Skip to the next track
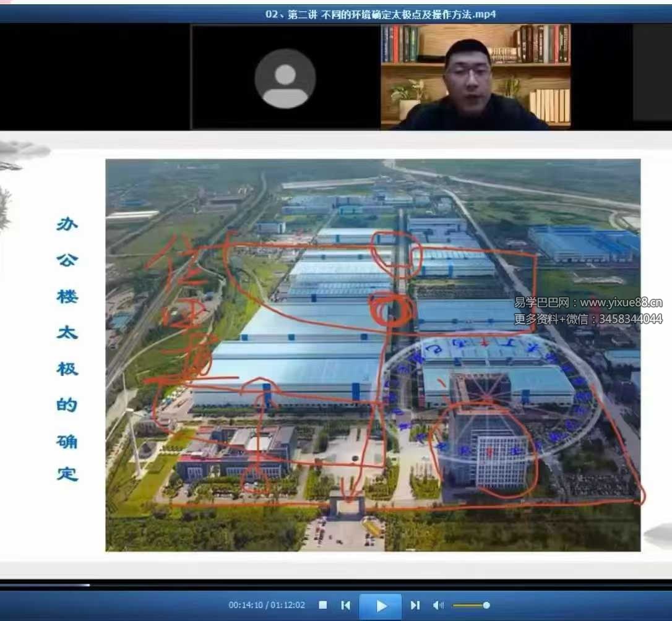 pyautogui.click(x=415, y=605)
